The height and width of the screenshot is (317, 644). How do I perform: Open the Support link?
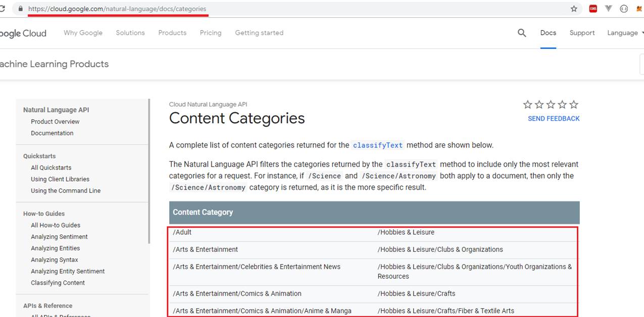582,33
